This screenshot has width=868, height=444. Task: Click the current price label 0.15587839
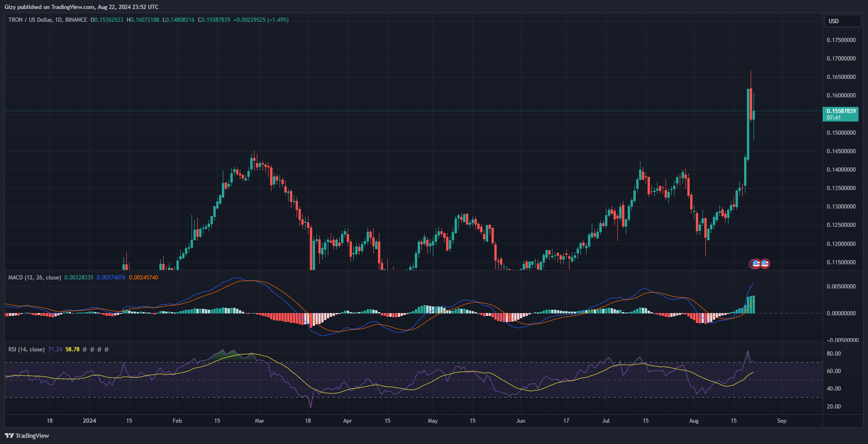click(x=841, y=111)
